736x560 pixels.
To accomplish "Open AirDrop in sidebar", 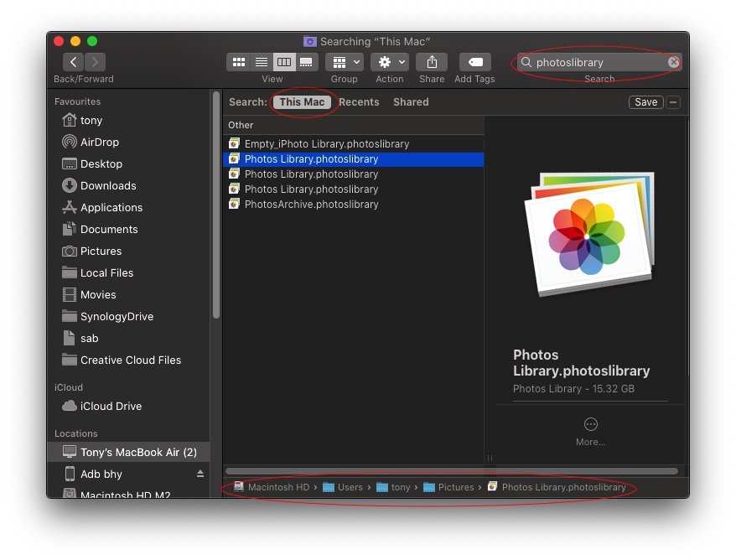I will point(128,142).
